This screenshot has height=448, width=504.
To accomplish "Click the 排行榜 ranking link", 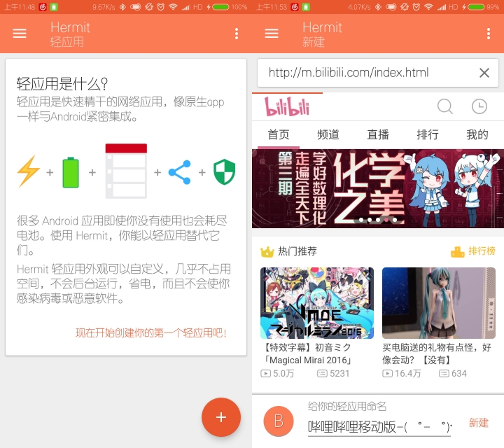I will pyautogui.click(x=473, y=251).
